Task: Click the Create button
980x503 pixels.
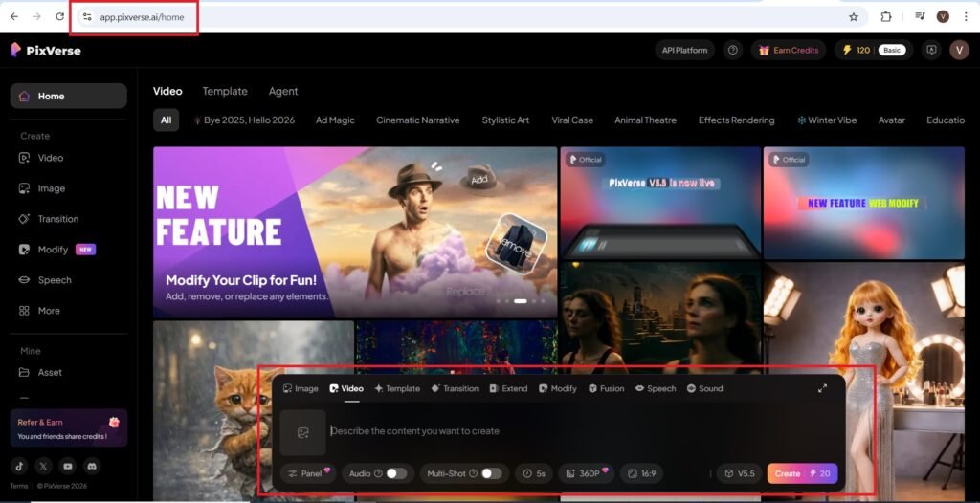Action: click(x=803, y=473)
